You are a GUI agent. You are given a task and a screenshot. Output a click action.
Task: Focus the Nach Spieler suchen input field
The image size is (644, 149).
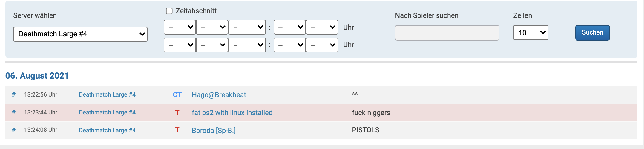pos(447,33)
